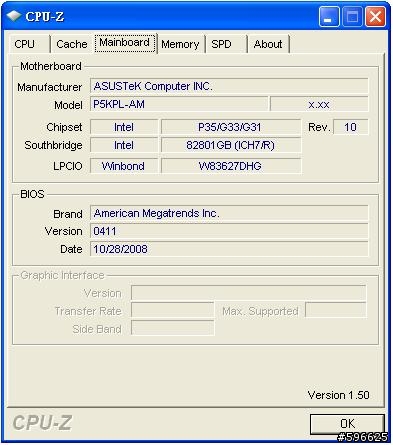Open the Cache tab
Screen dimensions: 393x445
(72, 44)
